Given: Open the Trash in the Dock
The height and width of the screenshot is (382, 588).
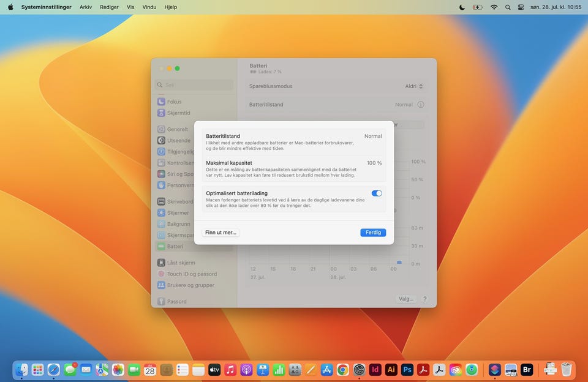Looking at the screenshot, I should coord(566,370).
